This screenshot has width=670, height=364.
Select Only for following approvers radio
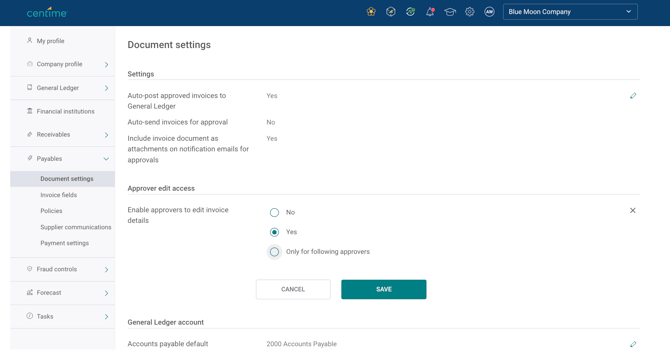[x=274, y=252]
